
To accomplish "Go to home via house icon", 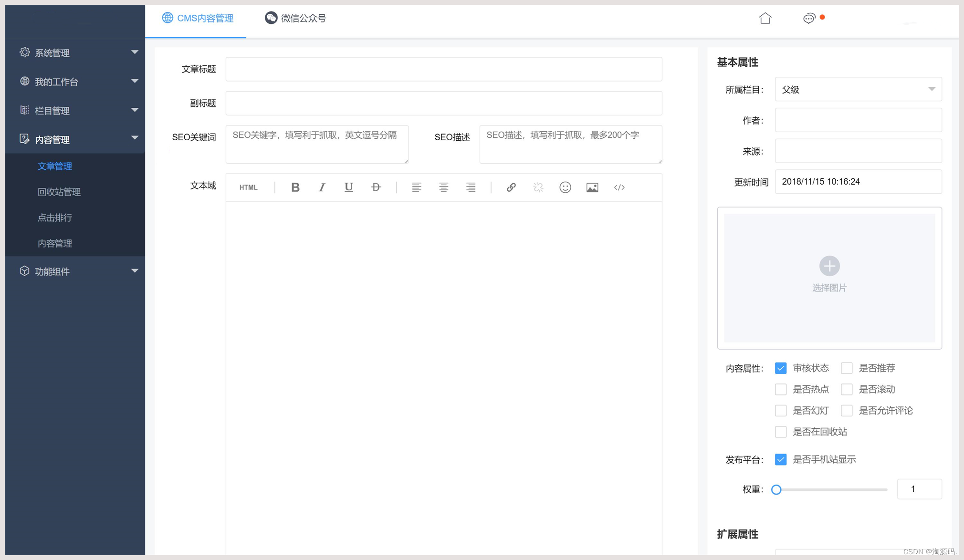I will 765,18.
